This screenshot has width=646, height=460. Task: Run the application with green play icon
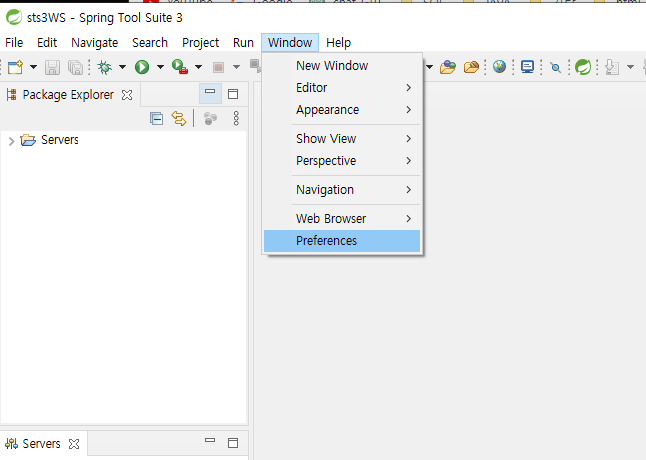click(142, 67)
